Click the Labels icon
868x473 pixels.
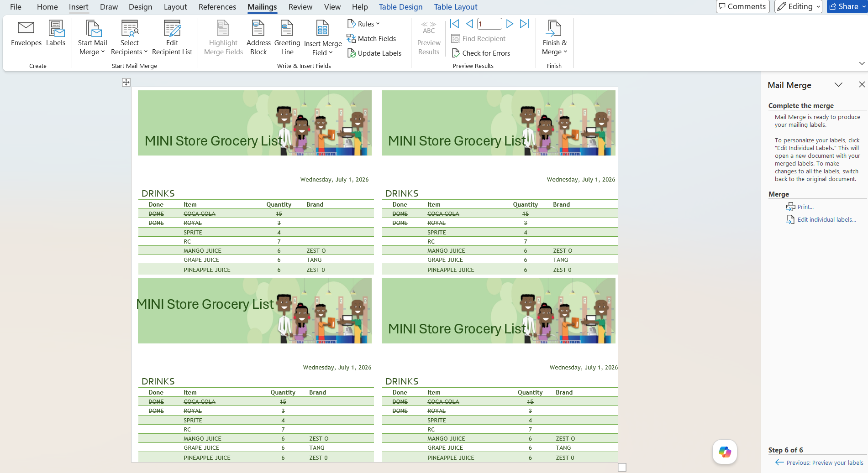coord(56,34)
